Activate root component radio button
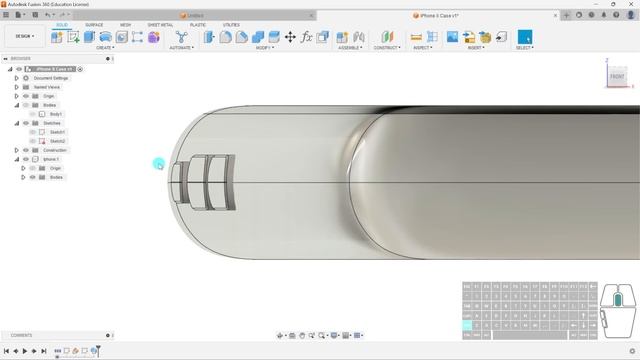The width and height of the screenshot is (640, 360). (80, 69)
